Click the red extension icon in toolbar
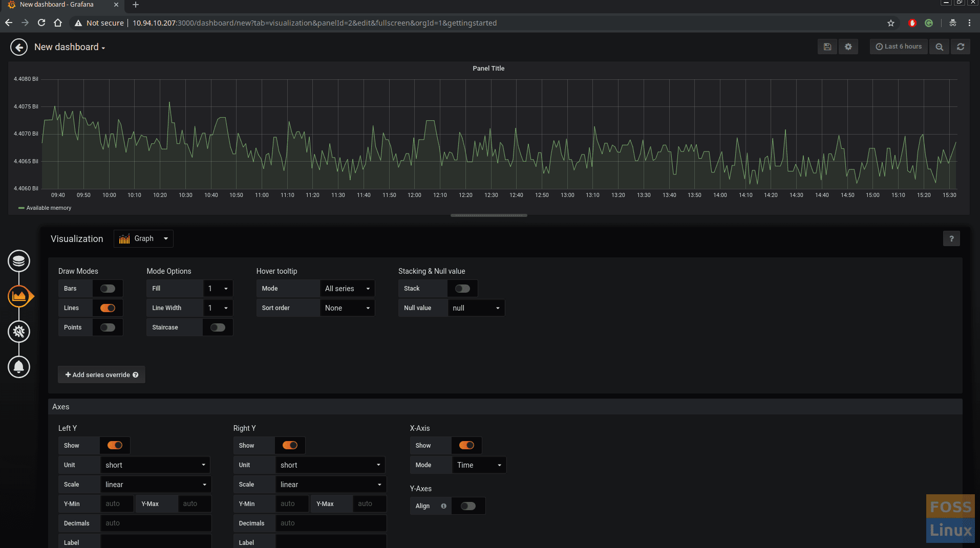This screenshot has height=548, width=980. tap(912, 23)
